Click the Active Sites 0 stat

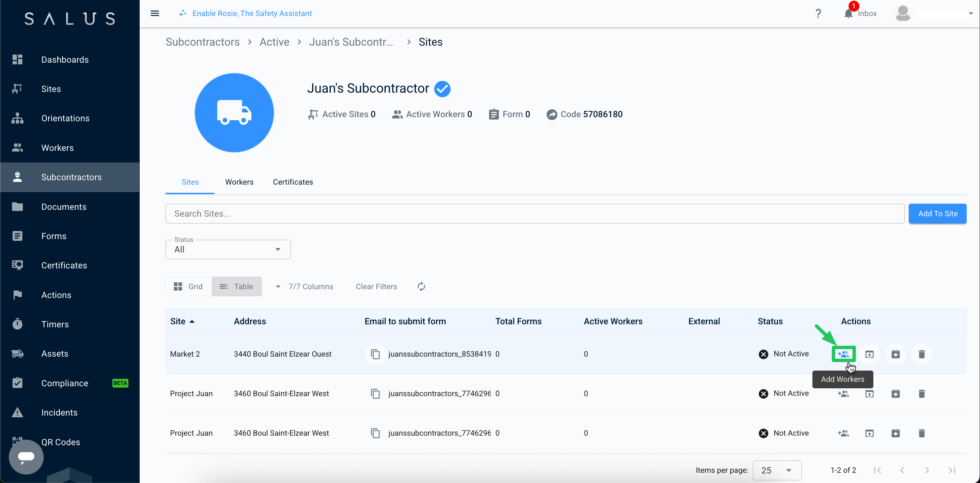tap(342, 114)
